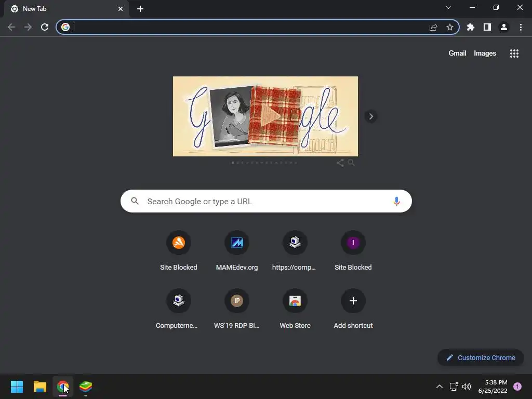Reload the current page
The width and height of the screenshot is (532, 399).
(45, 27)
